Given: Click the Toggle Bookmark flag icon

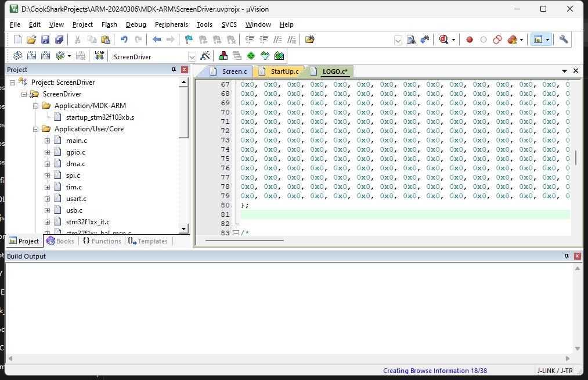Looking at the screenshot, I should click(x=188, y=40).
